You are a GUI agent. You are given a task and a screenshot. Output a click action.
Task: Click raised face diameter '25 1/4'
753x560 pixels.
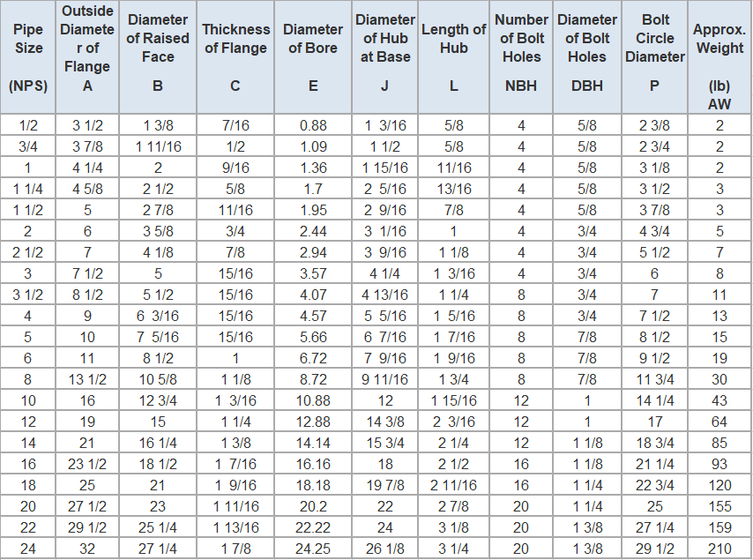(x=158, y=526)
